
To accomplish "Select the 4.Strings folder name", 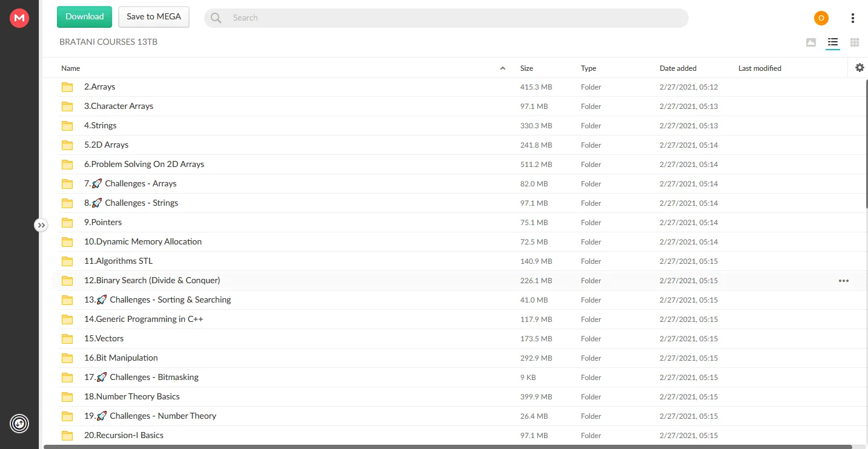I will [x=100, y=125].
